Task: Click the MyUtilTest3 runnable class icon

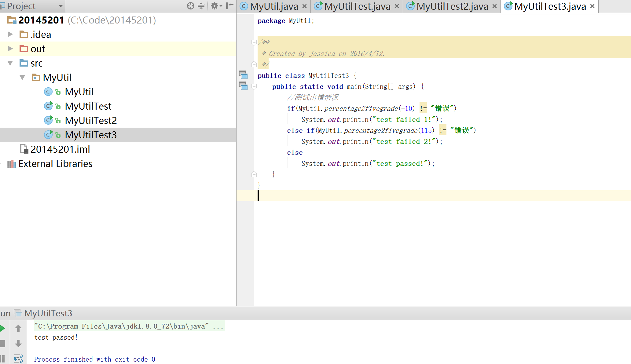Action: coord(48,135)
